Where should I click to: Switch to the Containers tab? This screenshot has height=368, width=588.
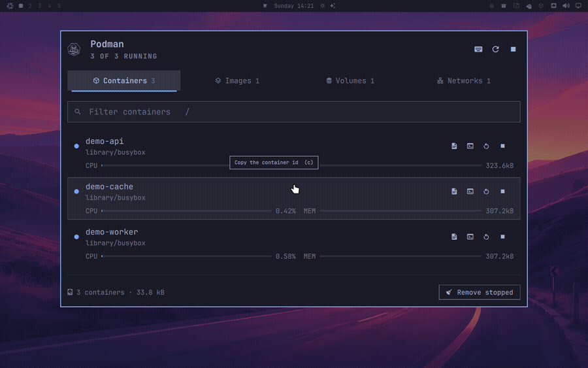pos(124,80)
